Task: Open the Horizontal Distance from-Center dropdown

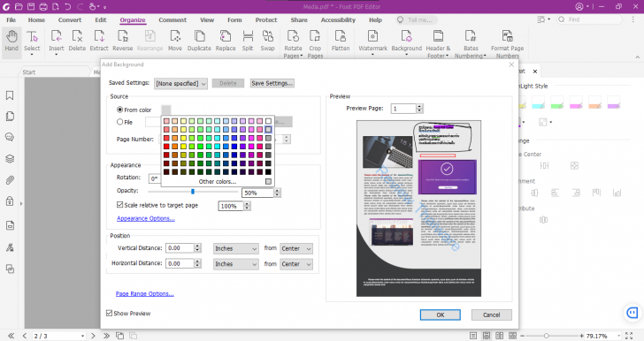Action: coord(296,264)
